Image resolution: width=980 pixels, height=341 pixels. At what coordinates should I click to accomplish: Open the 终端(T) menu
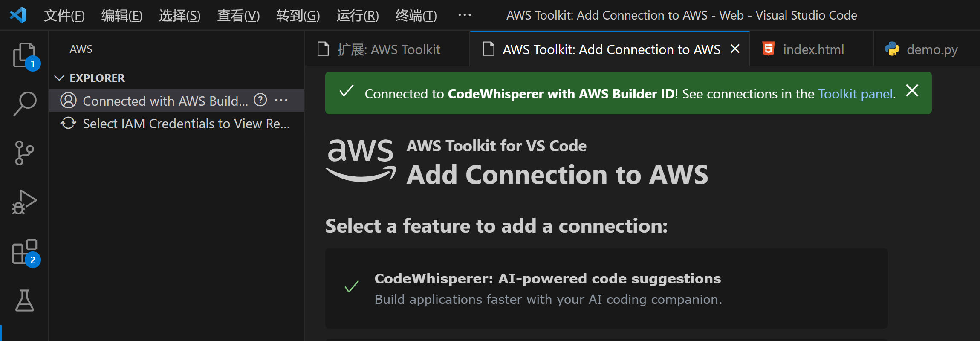pos(416,16)
